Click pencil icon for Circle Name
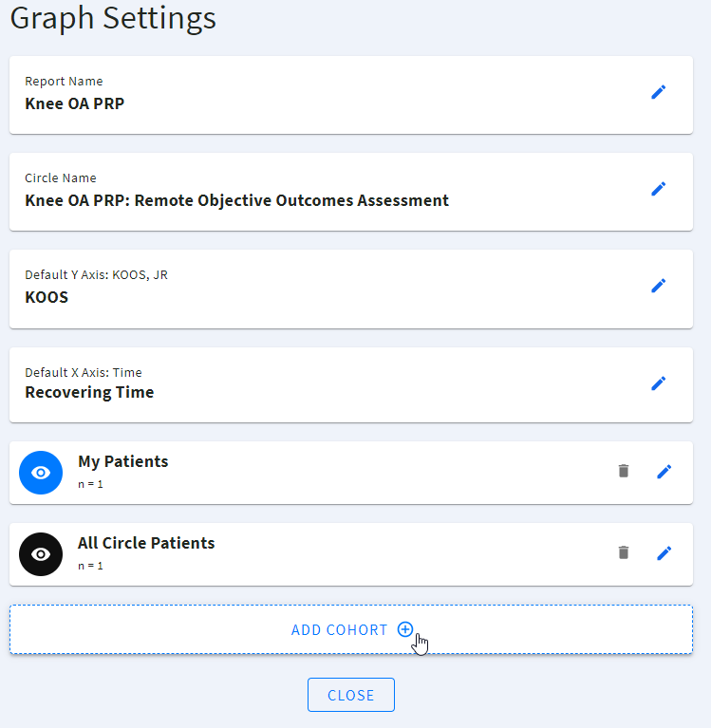 tap(659, 189)
